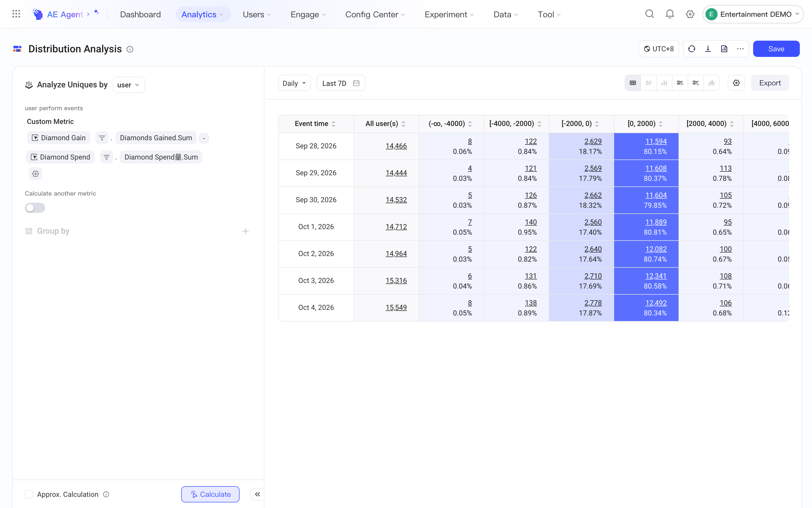Click the download icon in header
The height and width of the screenshot is (508, 812).
pyautogui.click(x=708, y=49)
